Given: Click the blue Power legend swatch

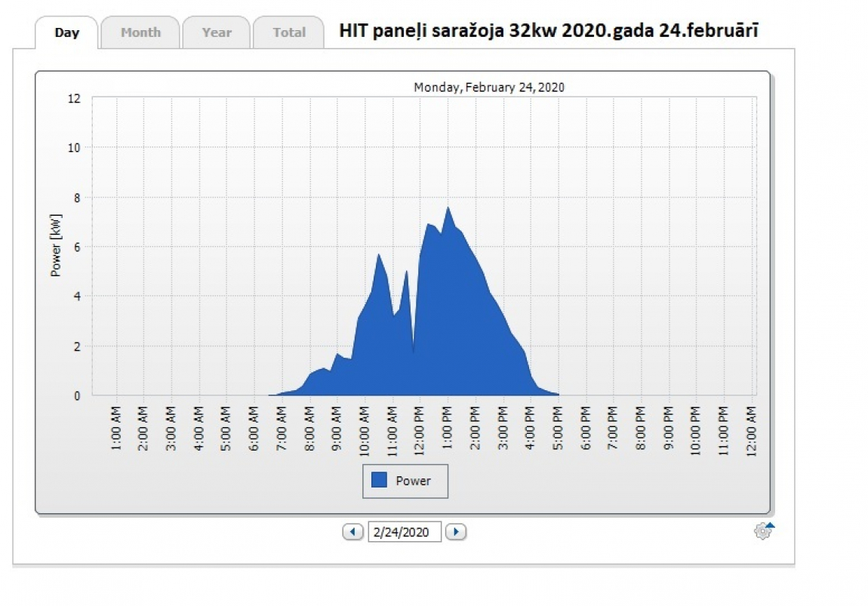Looking at the screenshot, I should (380, 481).
